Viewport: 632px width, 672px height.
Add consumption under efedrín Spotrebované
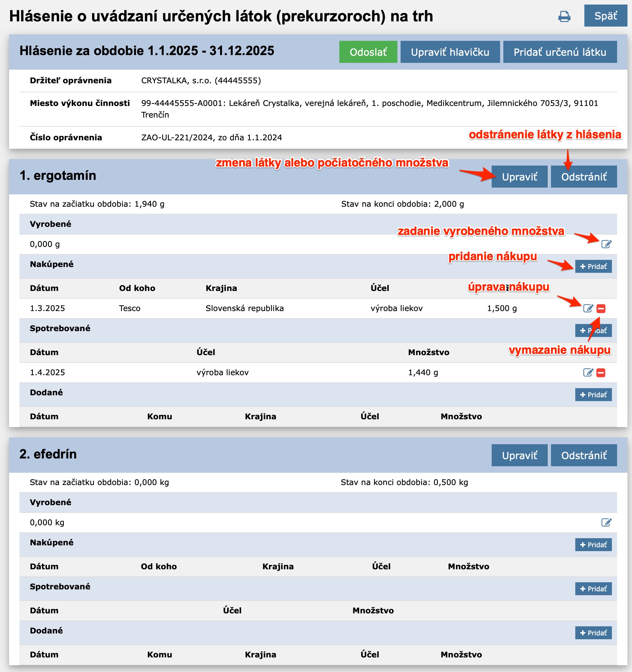[593, 589]
